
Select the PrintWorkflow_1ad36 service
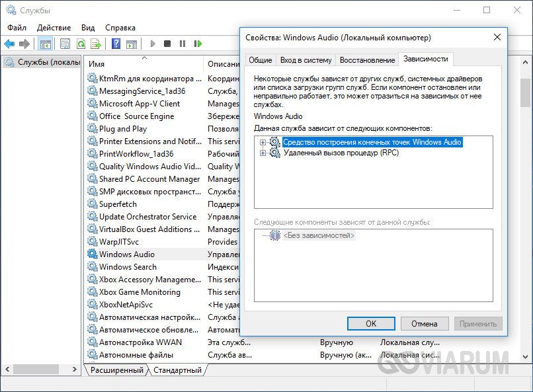(136, 153)
